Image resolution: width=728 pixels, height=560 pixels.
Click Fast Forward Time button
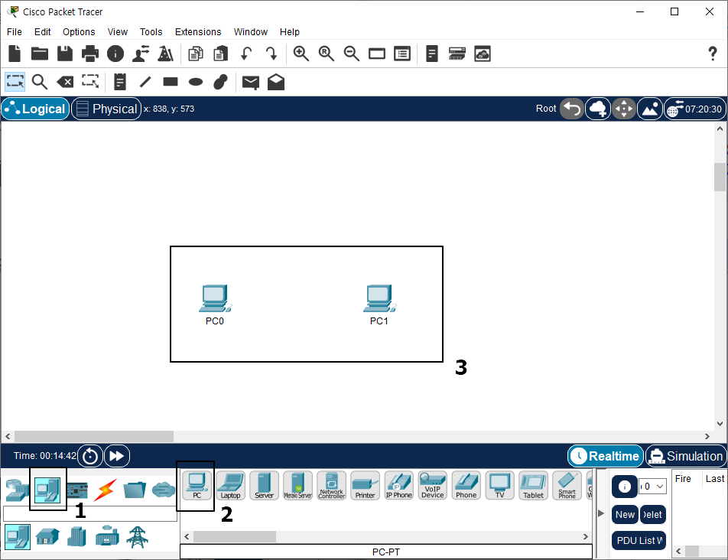click(117, 456)
